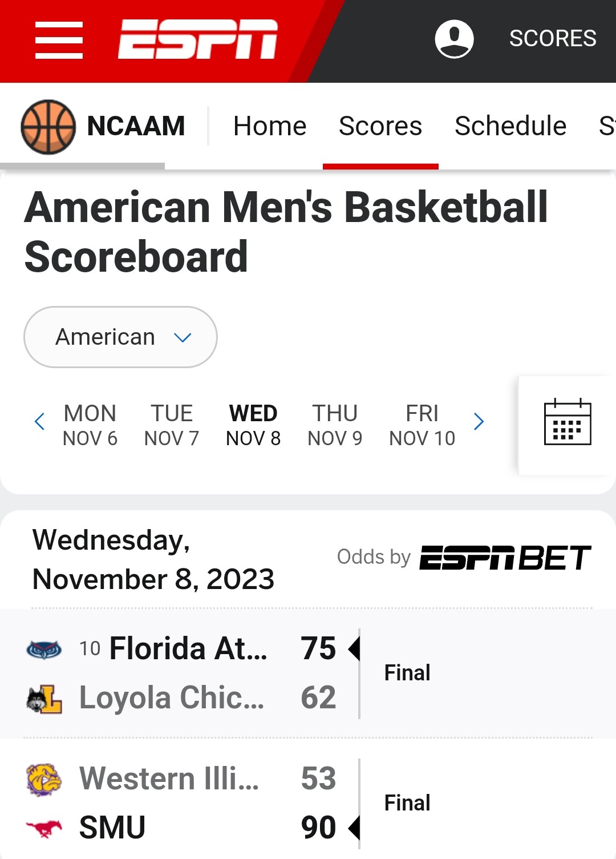Go to next dates with right chevron

click(x=479, y=422)
